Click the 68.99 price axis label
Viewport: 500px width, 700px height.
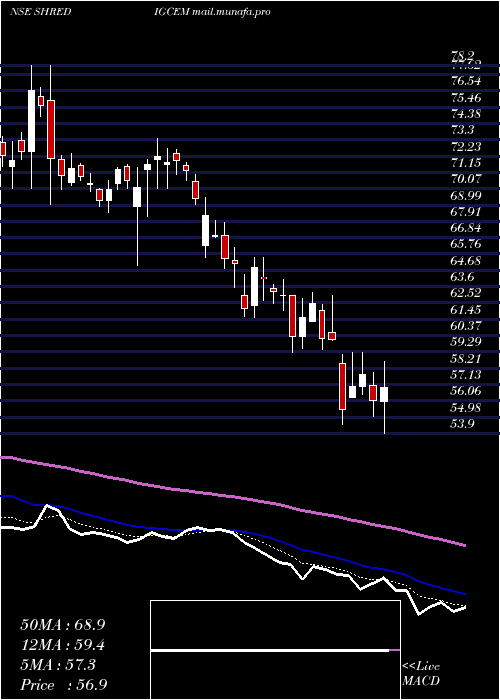point(466,195)
